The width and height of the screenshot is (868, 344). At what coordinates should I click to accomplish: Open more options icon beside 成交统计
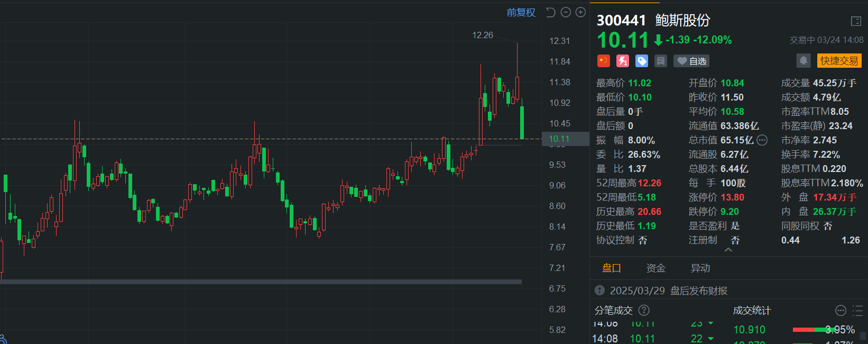pos(841,311)
